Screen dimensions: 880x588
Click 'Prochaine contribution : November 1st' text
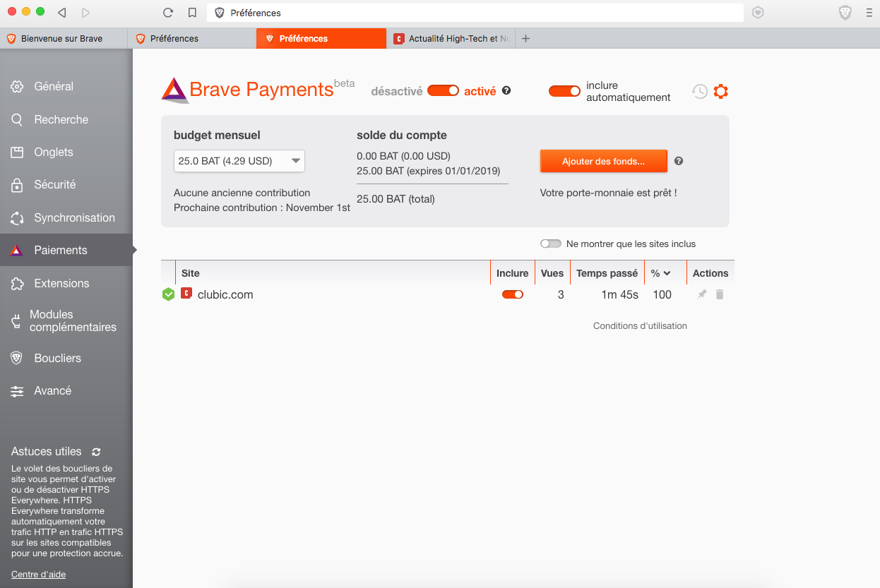point(262,208)
